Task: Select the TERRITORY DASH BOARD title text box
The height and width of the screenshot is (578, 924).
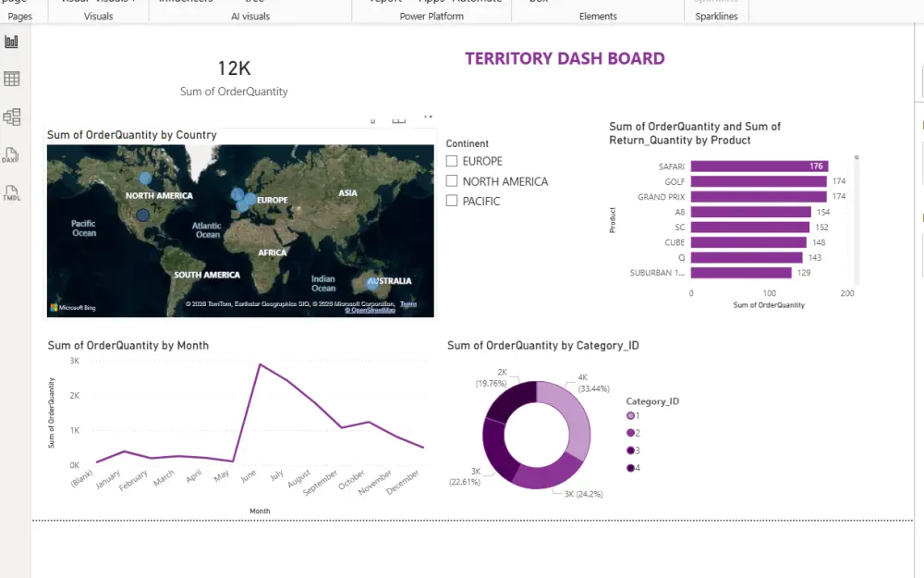Action: coord(565,58)
